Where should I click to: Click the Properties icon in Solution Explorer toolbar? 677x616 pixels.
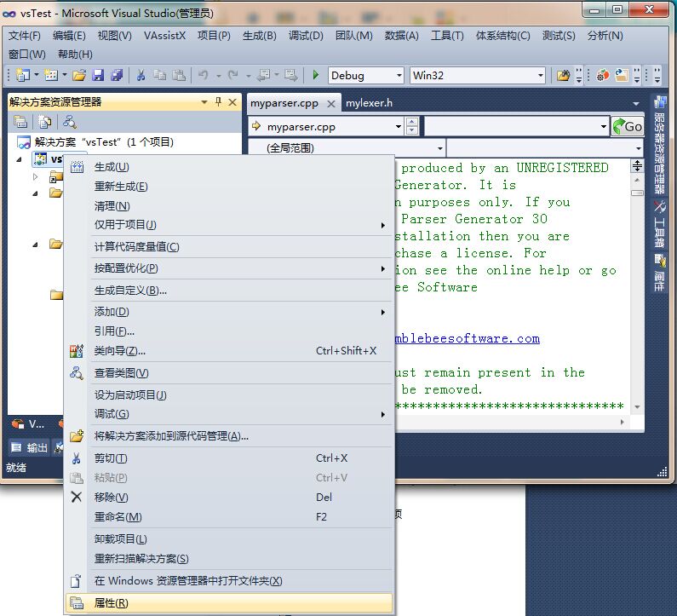[x=20, y=122]
